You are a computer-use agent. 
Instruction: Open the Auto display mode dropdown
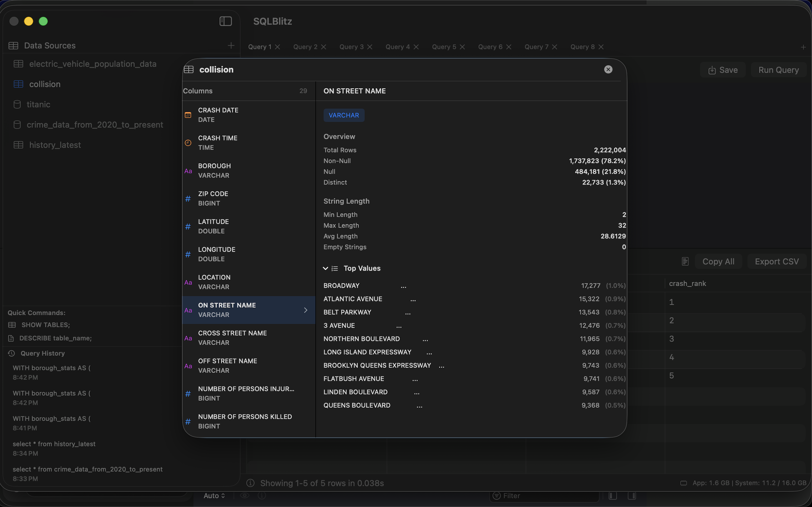pyautogui.click(x=214, y=496)
